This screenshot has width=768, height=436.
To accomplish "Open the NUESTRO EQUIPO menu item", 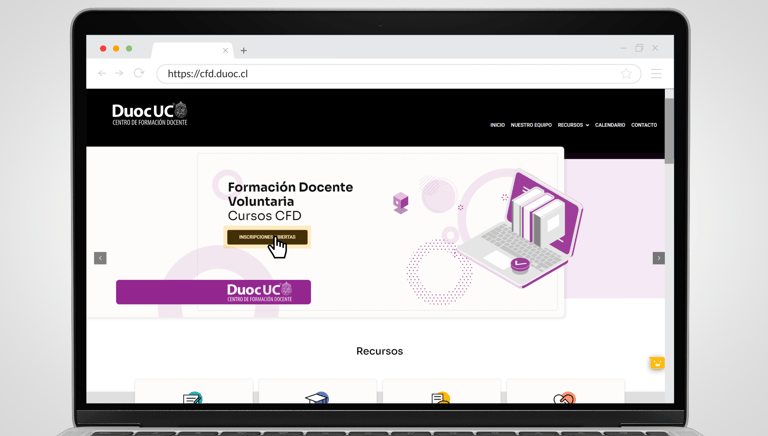I will tap(531, 125).
